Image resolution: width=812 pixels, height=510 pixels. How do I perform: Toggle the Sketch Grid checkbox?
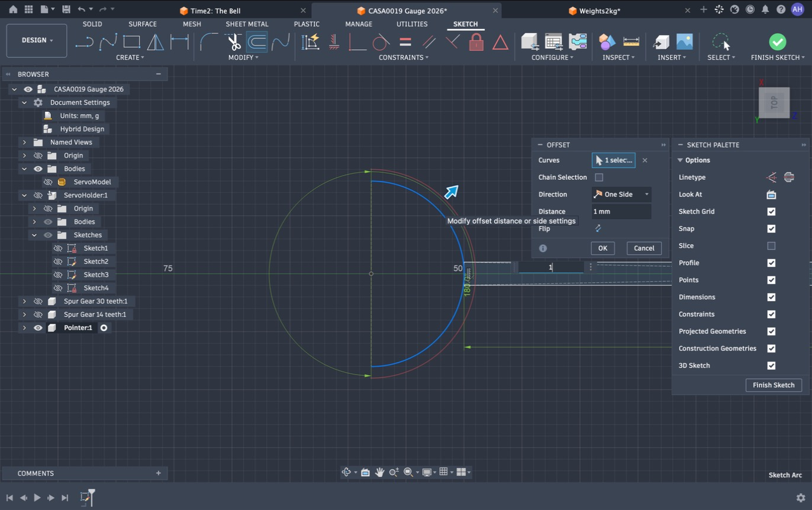tap(771, 211)
